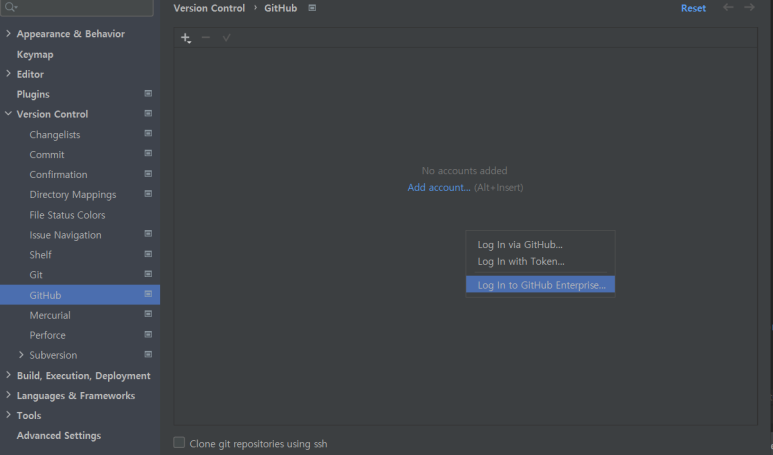Click the set default checkmark icon
The image size is (773, 455).
click(x=226, y=37)
